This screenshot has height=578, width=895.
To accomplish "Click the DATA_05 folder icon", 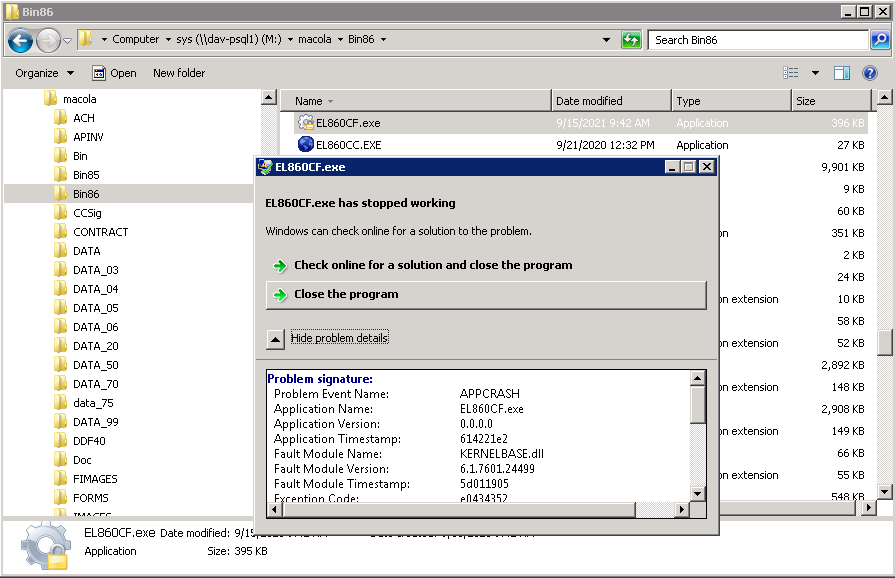I will point(61,308).
